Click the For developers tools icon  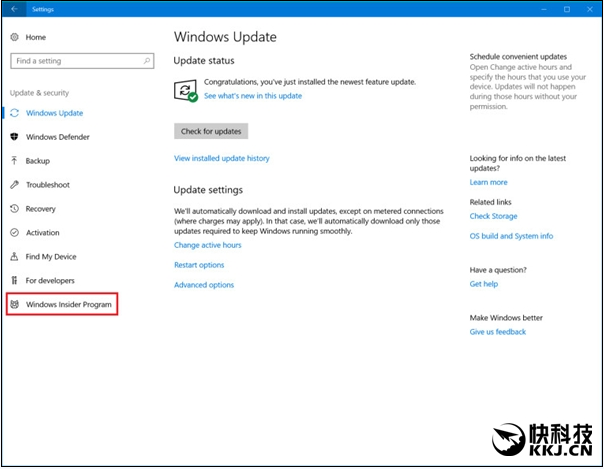click(14, 280)
